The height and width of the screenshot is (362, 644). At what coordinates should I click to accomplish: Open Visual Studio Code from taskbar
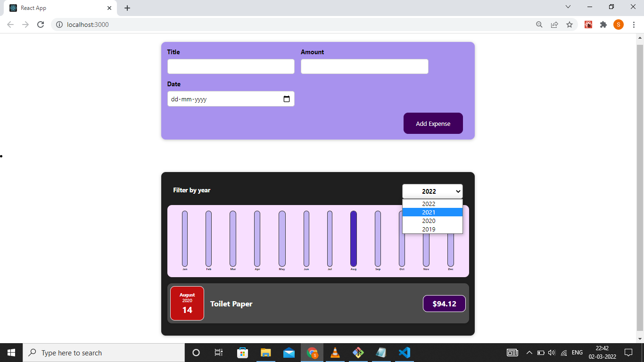coord(404,353)
